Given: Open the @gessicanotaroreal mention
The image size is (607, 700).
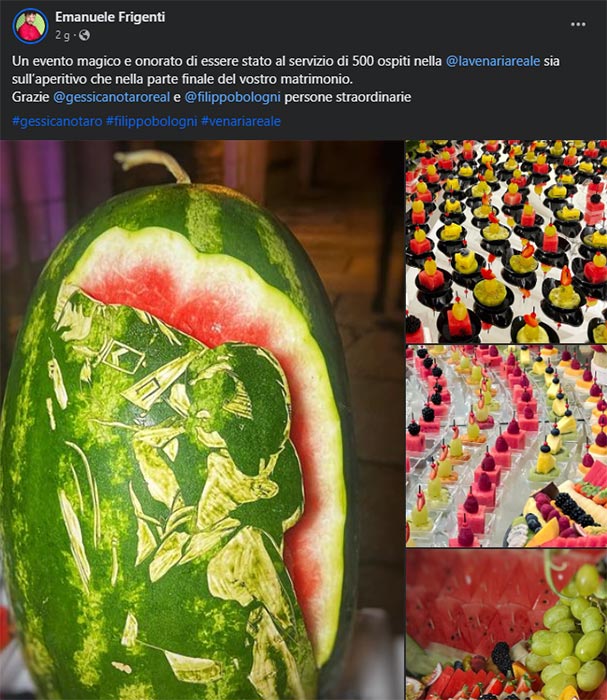Looking at the screenshot, I should [112, 97].
